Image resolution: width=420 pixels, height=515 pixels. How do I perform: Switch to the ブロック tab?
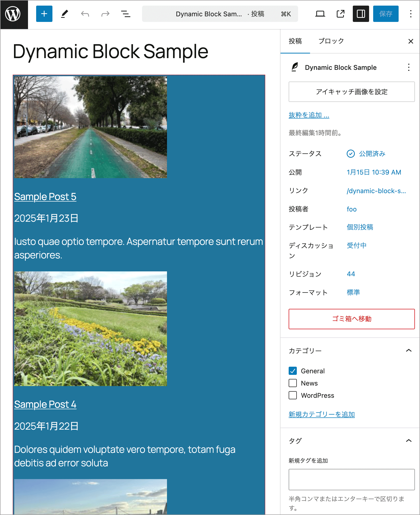(x=331, y=41)
